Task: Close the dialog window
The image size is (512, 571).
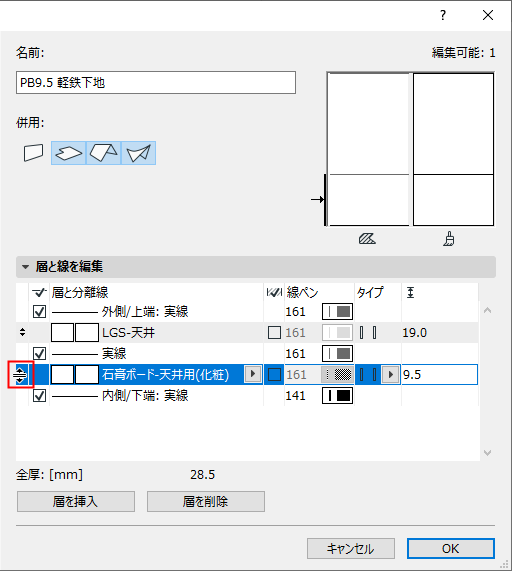Action: coord(488,15)
